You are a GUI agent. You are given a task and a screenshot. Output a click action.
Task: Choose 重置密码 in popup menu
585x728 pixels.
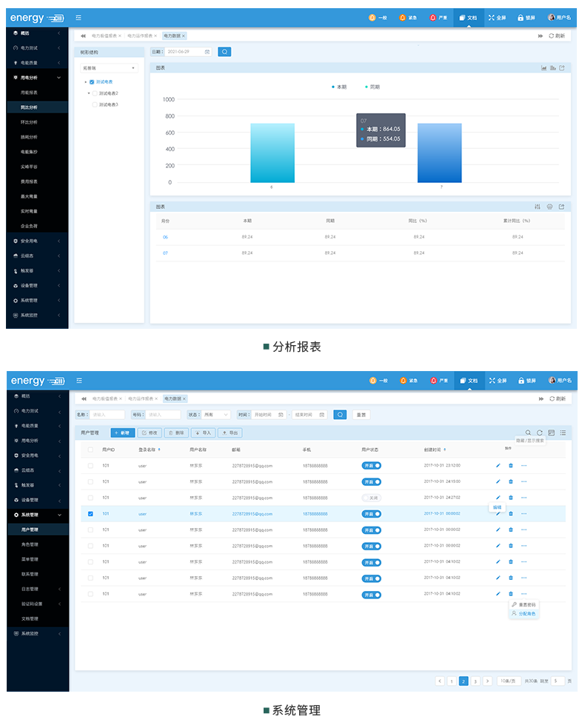(x=524, y=604)
